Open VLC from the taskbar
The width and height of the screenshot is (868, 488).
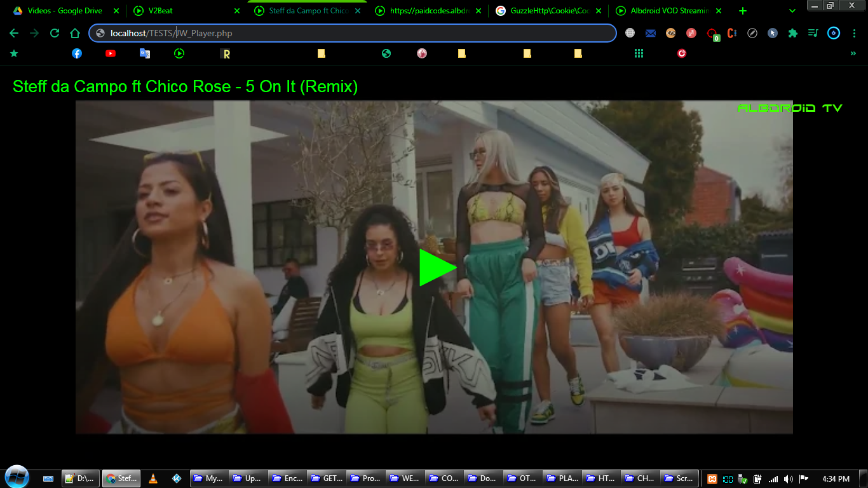click(x=153, y=478)
